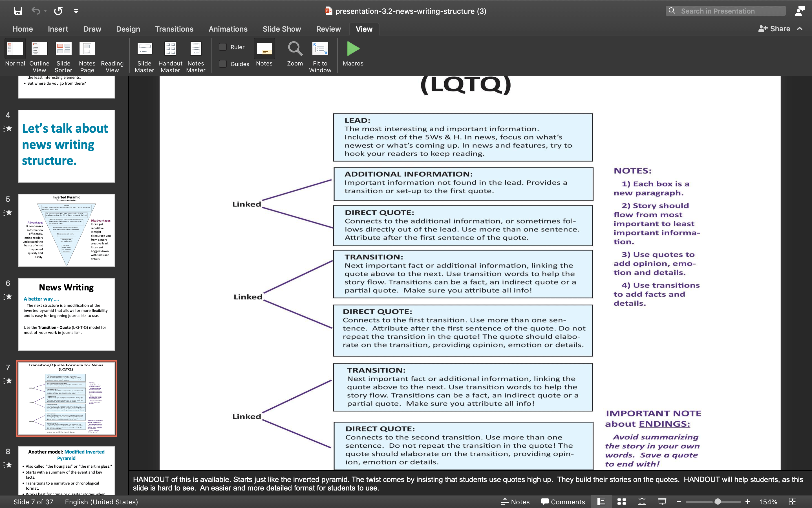Select slide 8 Modified Inverted Pyramid thumbnail

(67, 470)
